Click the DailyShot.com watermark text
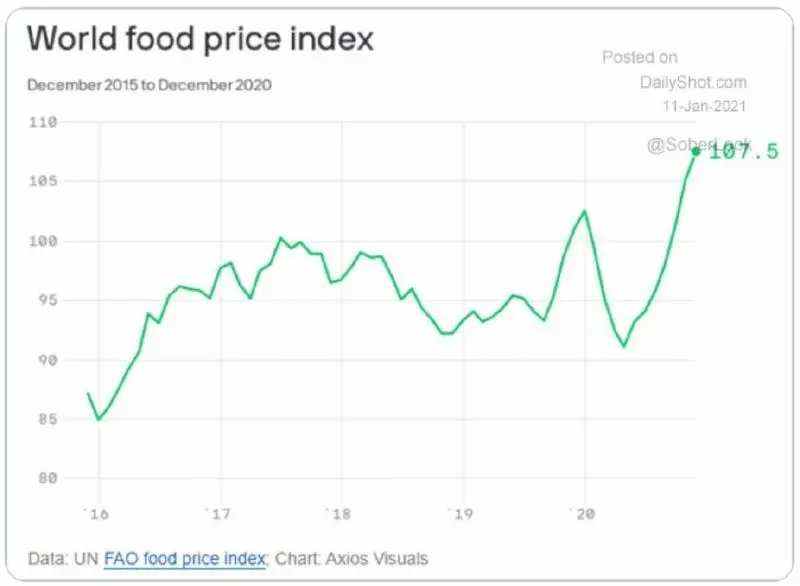Image resolution: width=800 pixels, height=586 pixels. (x=693, y=82)
